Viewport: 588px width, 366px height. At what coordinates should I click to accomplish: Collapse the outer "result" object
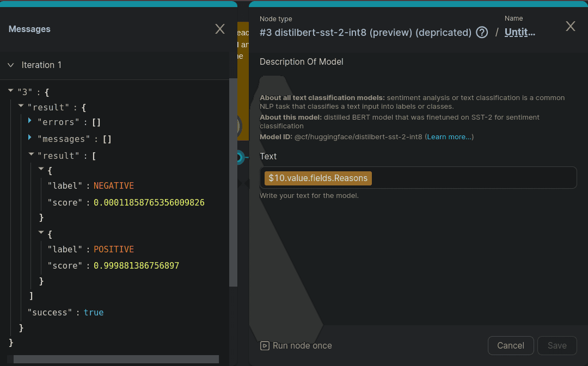pos(21,107)
